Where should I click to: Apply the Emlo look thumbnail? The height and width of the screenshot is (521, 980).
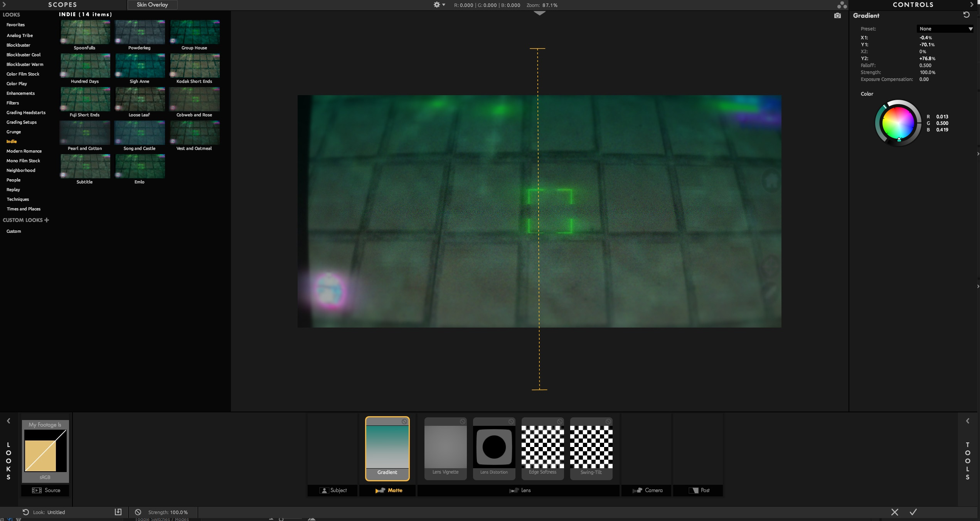click(140, 166)
